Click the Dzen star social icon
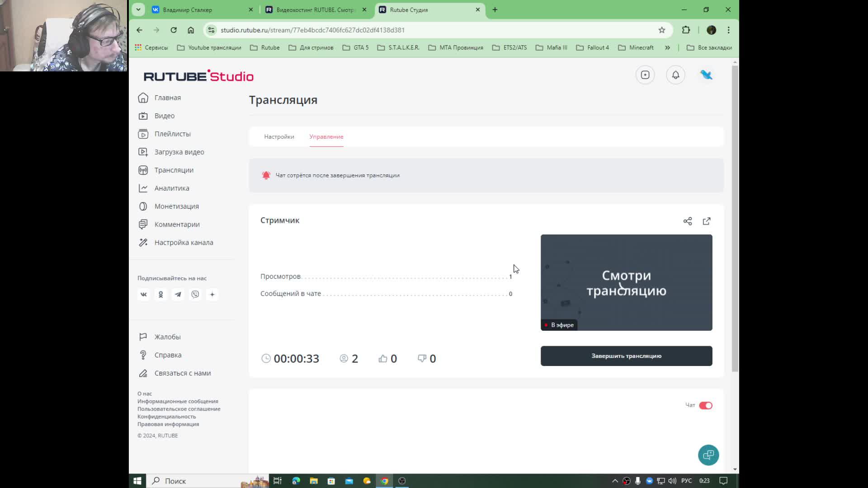Viewport: 868px width, 488px height. tap(212, 294)
